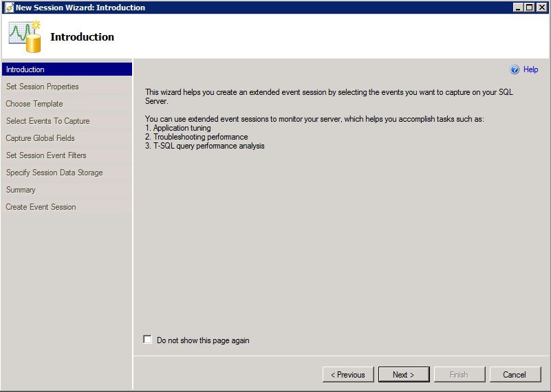Click 'T-SQL query performance analysis' line

204,146
